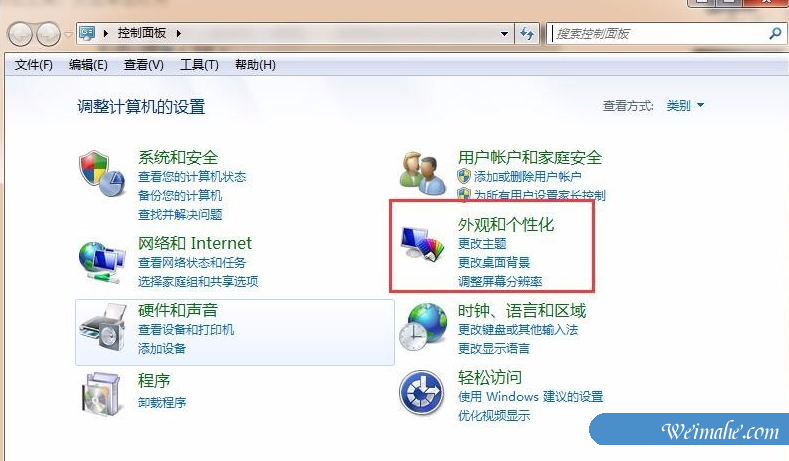Image resolution: width=789 pixels, height=461 pixels.
Task: Open the 查看(V) menu
Action: click(143, 65)
